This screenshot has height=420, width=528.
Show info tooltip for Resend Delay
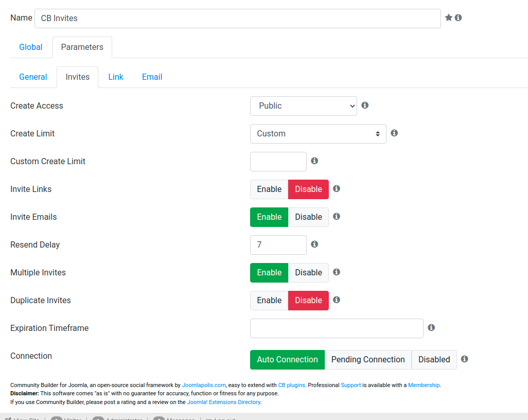pos(314,244)
